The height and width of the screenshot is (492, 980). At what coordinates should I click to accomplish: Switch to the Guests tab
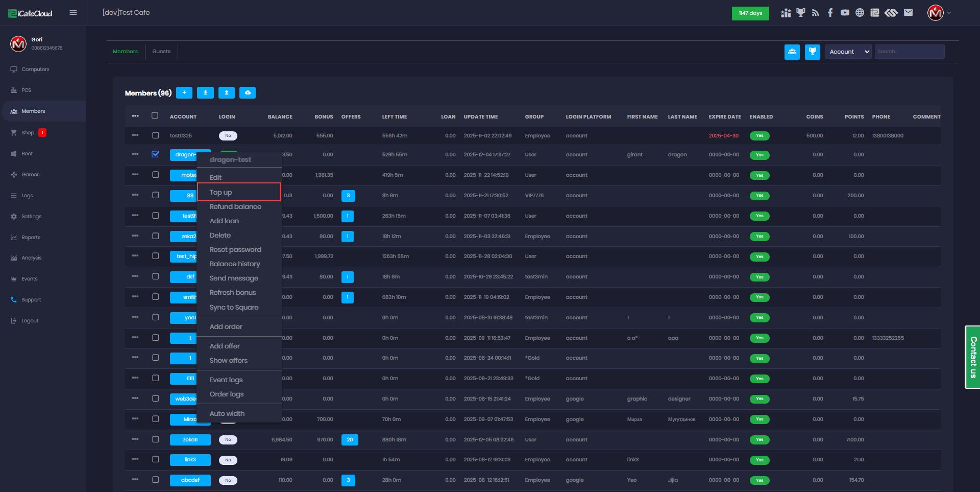(161, 52)
